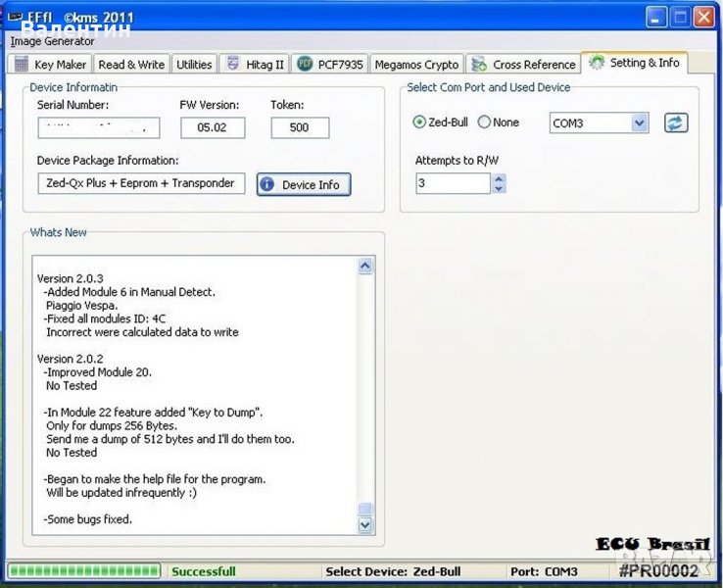
Task: Click the Cross Reference tab icon
Action: pos(479,65)
